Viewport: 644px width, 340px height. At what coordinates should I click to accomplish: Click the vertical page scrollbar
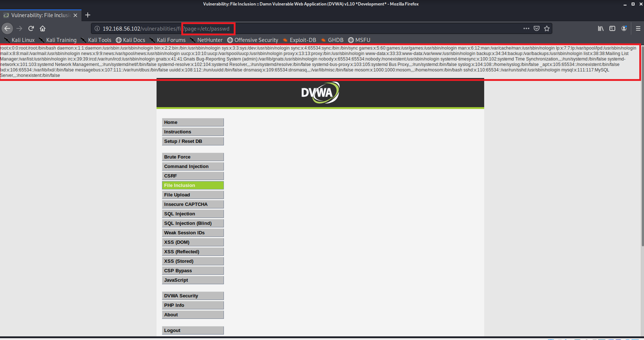pos(643,146)
